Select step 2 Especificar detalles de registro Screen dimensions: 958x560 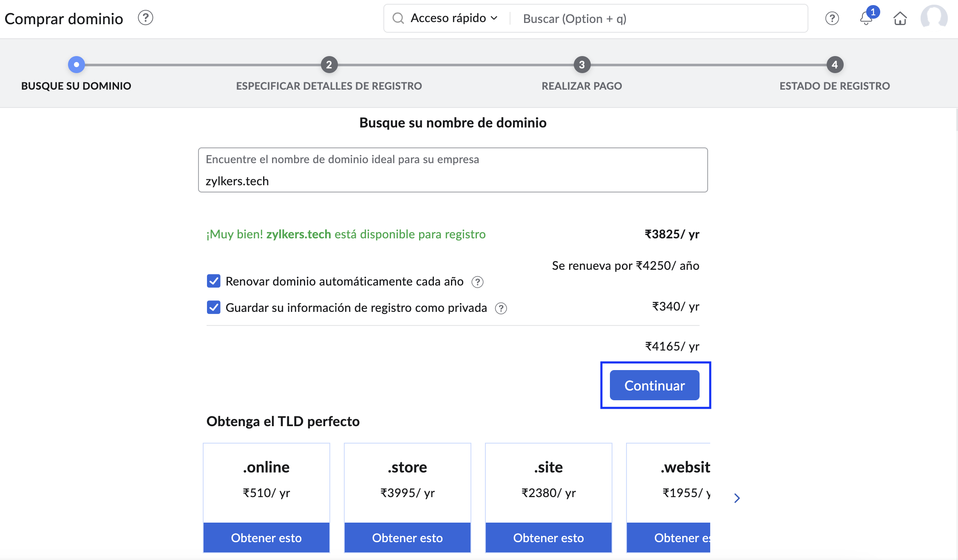329,65
